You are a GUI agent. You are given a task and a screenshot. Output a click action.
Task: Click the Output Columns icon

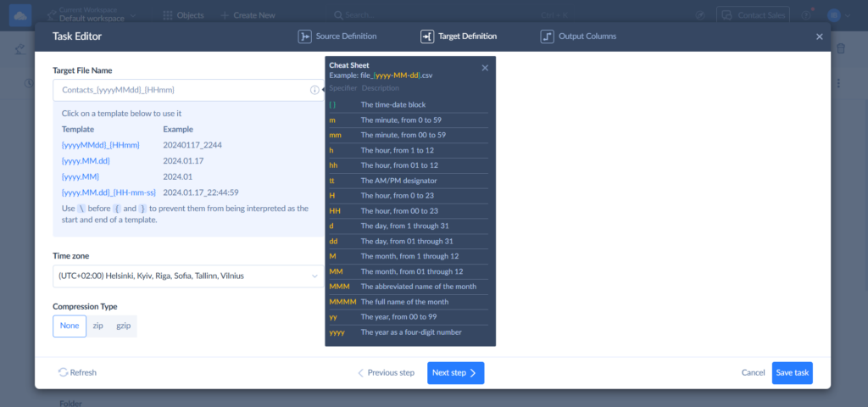pyautogui.click(x=547, y=36)
